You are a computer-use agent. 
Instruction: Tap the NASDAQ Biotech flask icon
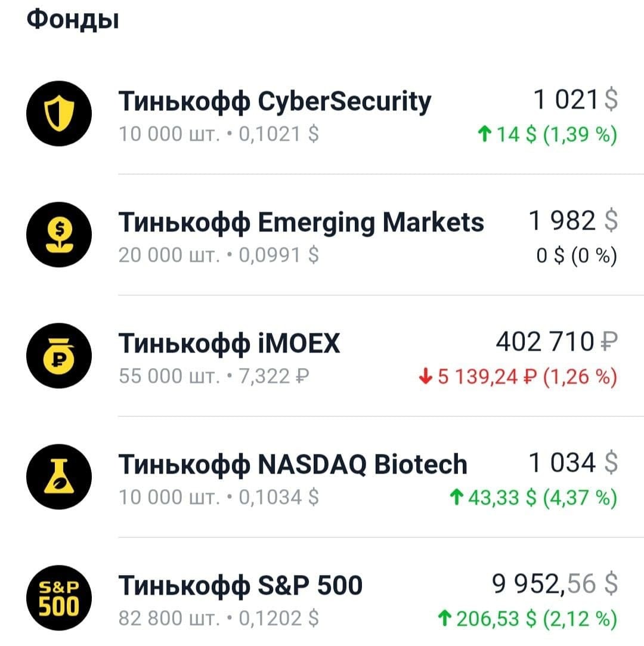(59, 477)
